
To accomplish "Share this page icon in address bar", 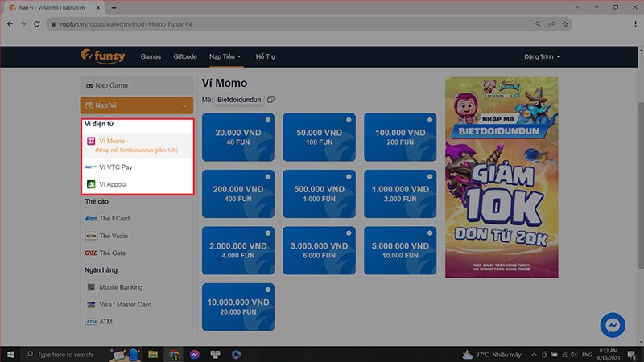I will (x=551, y=24).
